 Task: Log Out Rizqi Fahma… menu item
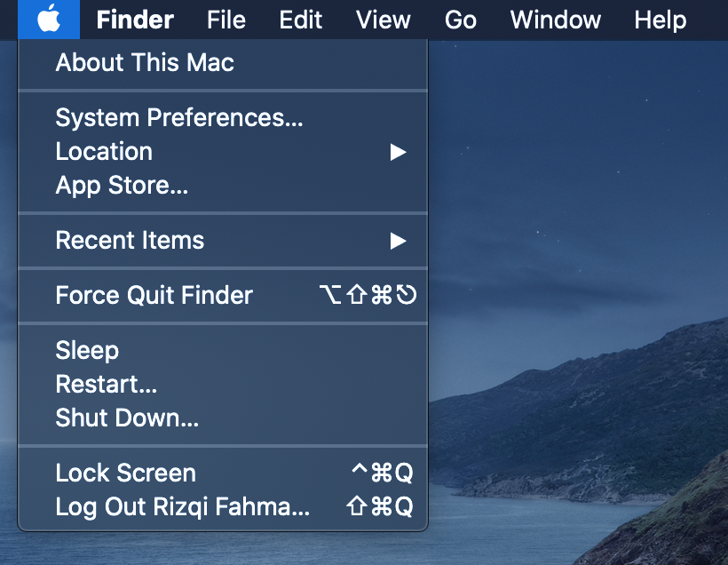(182, 507)
